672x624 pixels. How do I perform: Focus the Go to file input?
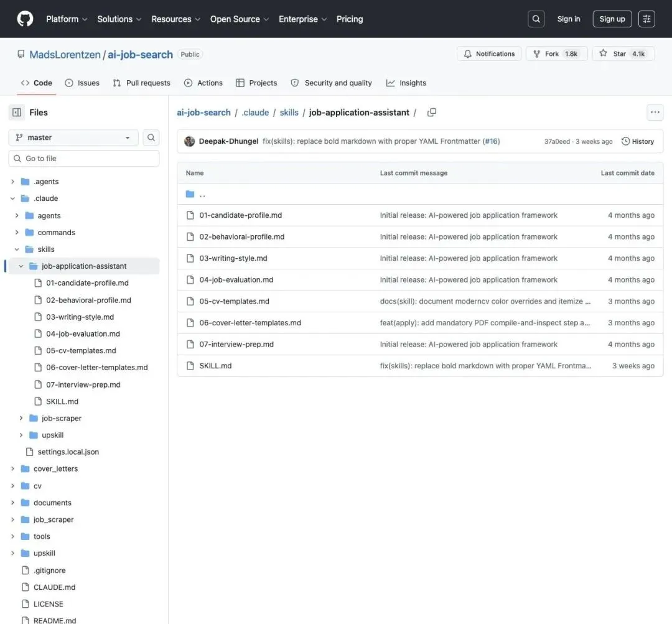[84, 159]
